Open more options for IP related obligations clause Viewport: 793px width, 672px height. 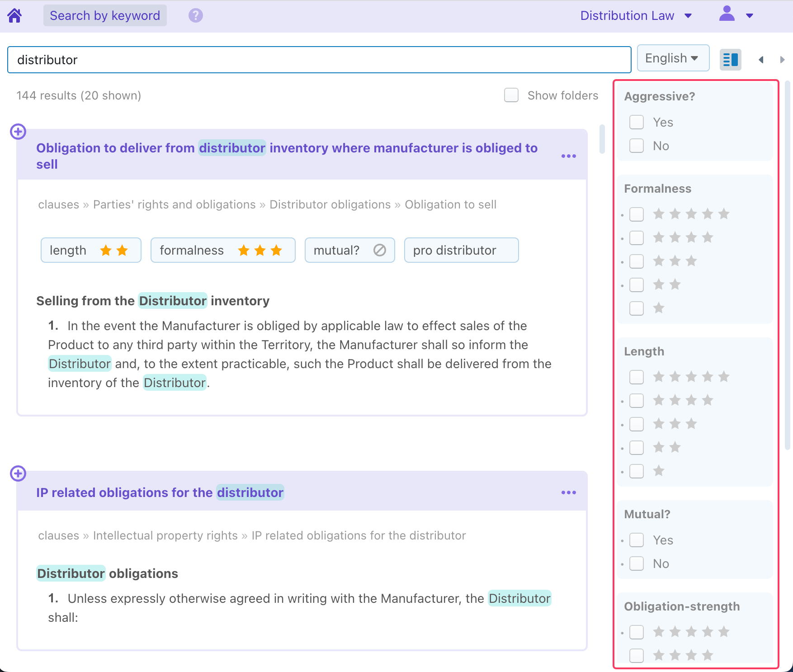[568, 492]
